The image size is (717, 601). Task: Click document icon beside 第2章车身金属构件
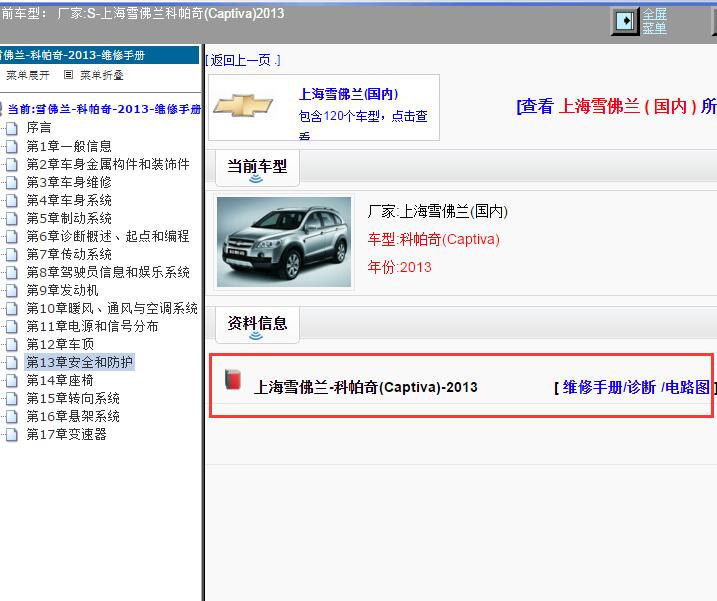(x=12, y=164)
